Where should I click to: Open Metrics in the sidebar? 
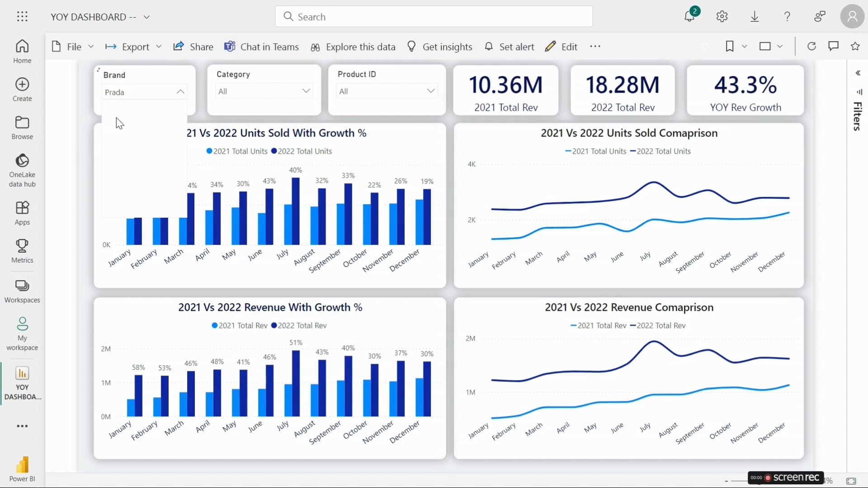pos(22,251)
